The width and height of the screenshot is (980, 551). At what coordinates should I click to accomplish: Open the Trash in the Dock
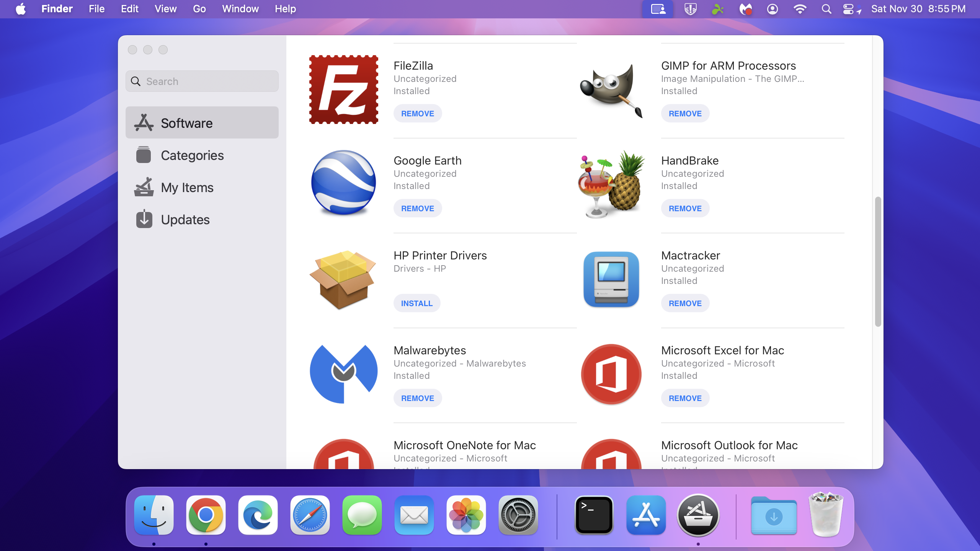826,514
